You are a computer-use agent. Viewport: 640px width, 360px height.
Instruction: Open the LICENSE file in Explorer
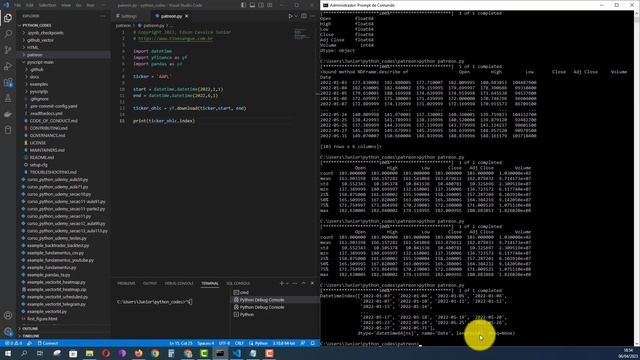click(x=38, y=143)
